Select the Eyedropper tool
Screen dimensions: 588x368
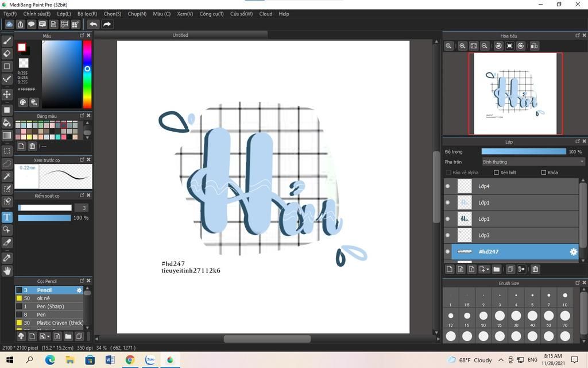pyautogui.click(x=7, y=258)
